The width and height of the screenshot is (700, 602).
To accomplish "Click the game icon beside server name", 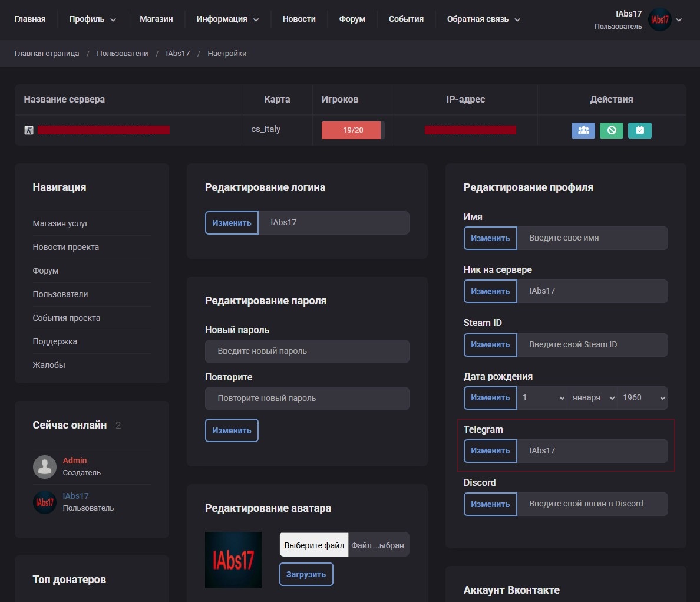I will click(x=28, y=130).
